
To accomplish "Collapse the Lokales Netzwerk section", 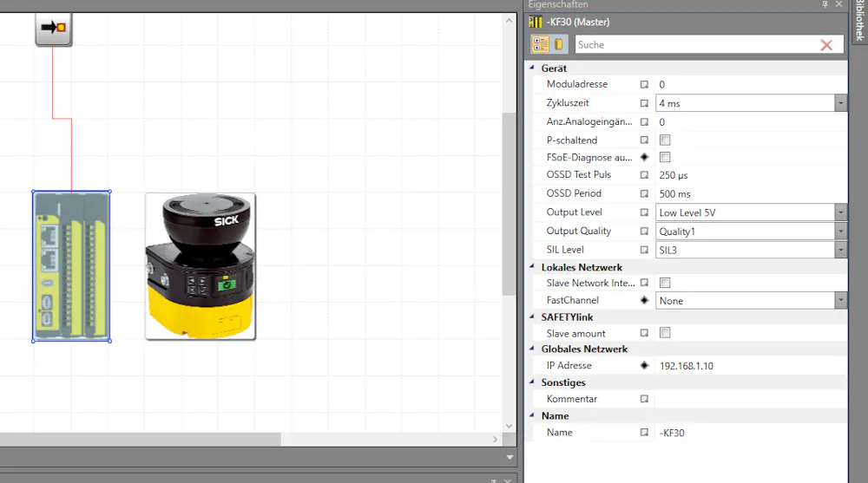I will [533, 267].
